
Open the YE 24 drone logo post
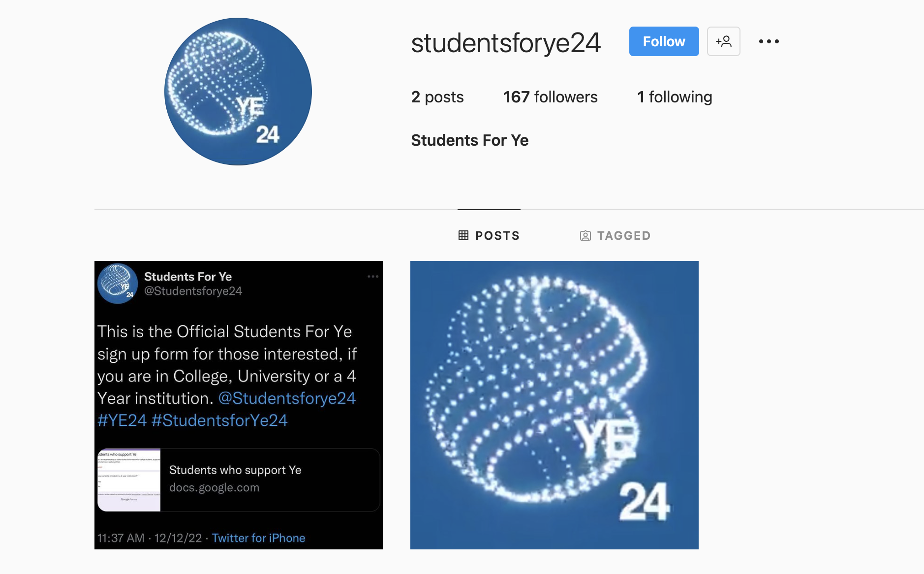click(554, 405)
